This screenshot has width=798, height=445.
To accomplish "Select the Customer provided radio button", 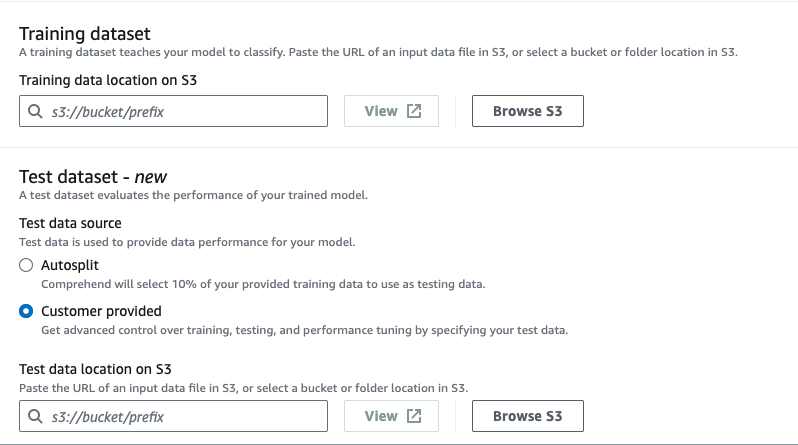I will click(x=27, y=311).
